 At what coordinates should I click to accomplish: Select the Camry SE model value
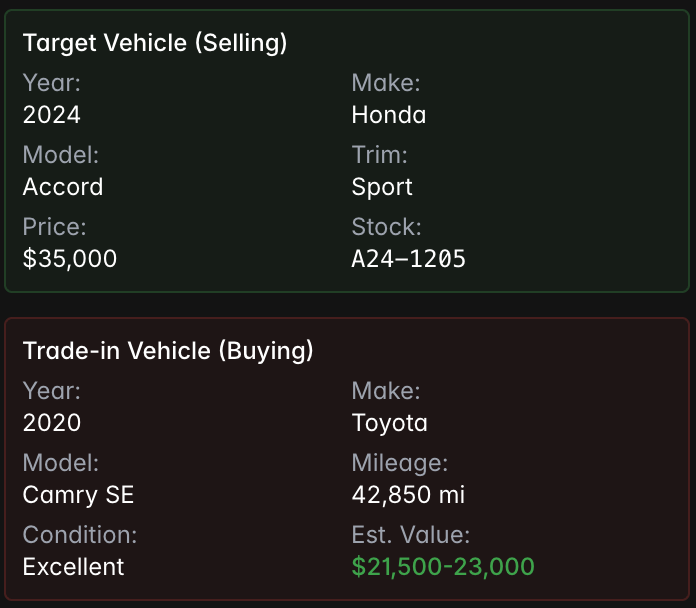[x=78, y=495]
